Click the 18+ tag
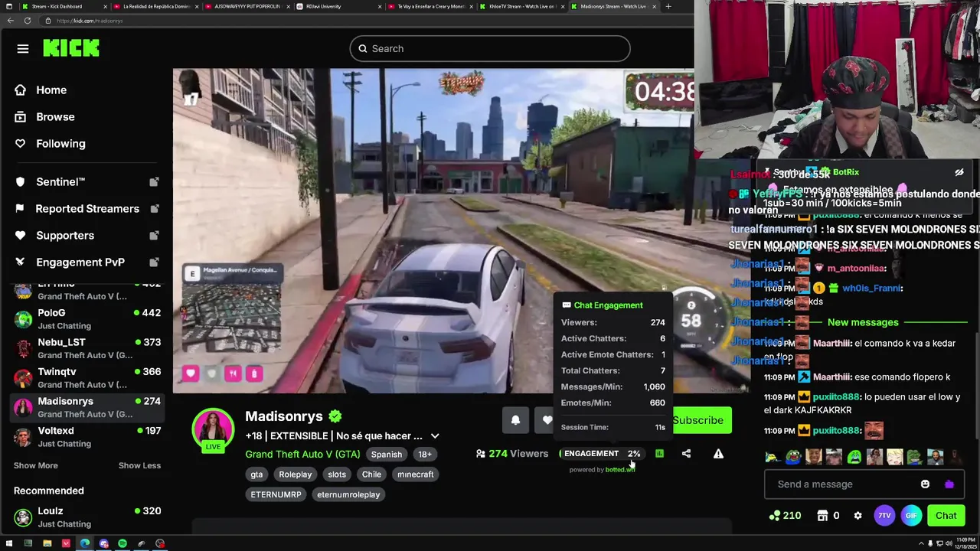Image resolution: width=980 pixels, height=551 pixels. tap(425, 454)
